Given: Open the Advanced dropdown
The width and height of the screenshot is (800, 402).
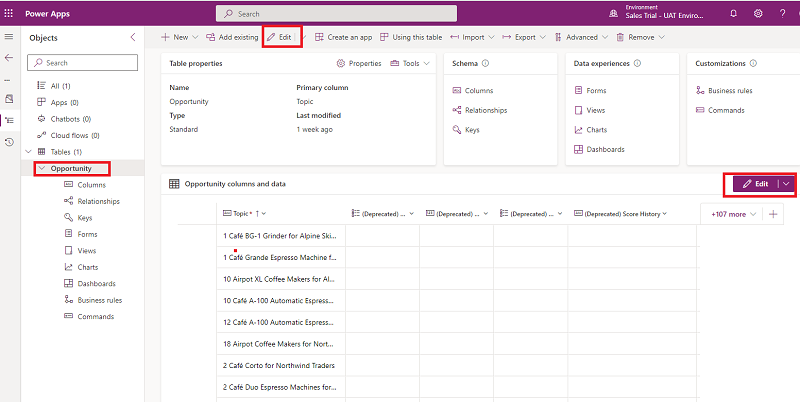Looking at the screenshot, I should pyautogui.click(x=581, y=37).
